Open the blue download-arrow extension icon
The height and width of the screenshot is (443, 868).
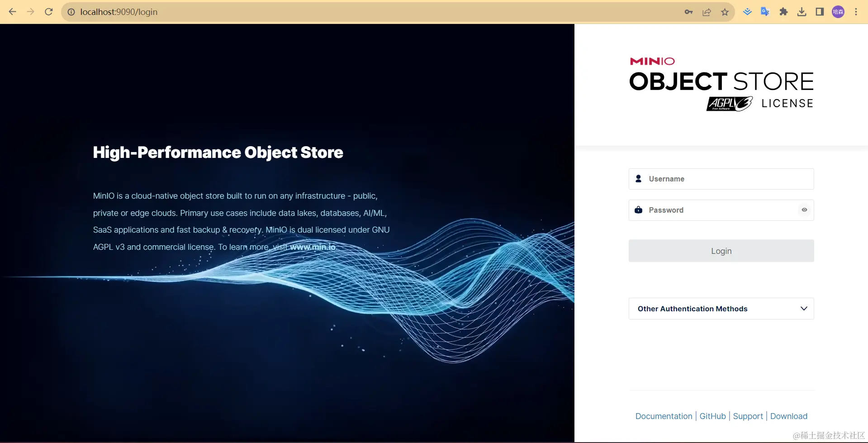point(747,12)
